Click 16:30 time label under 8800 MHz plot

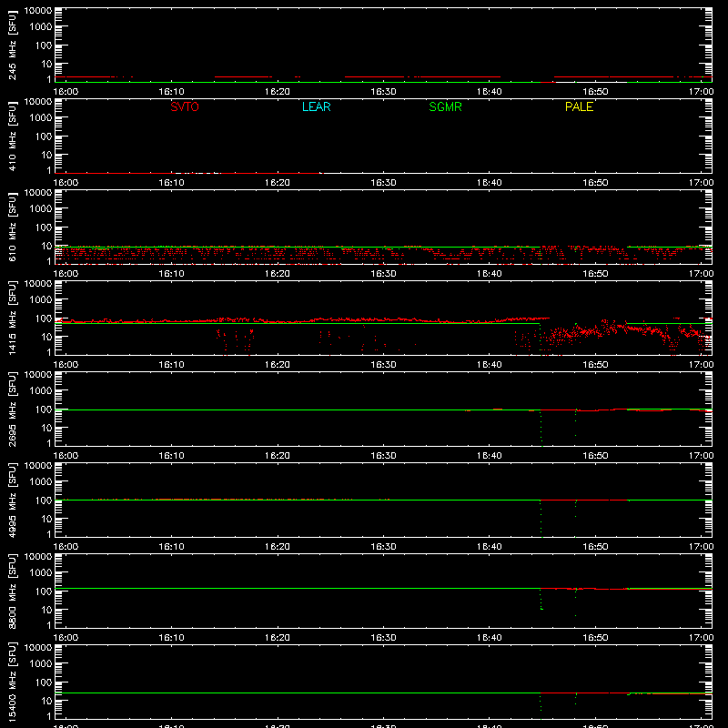[383, 638]
